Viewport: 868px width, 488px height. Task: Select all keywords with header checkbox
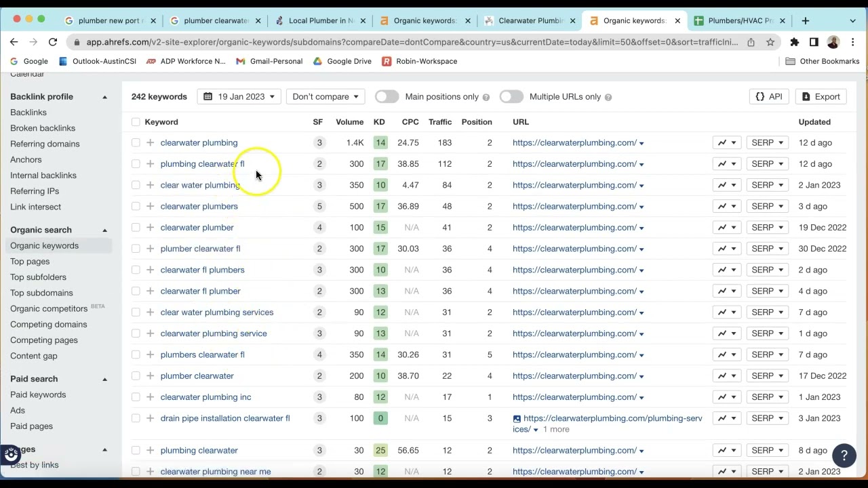point(136,122)
